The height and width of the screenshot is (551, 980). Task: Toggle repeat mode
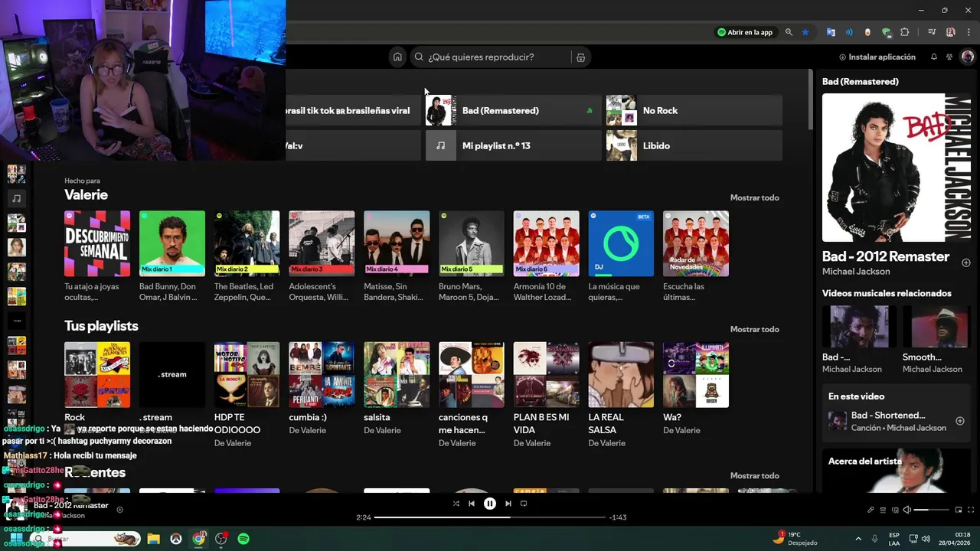[524, 504]
